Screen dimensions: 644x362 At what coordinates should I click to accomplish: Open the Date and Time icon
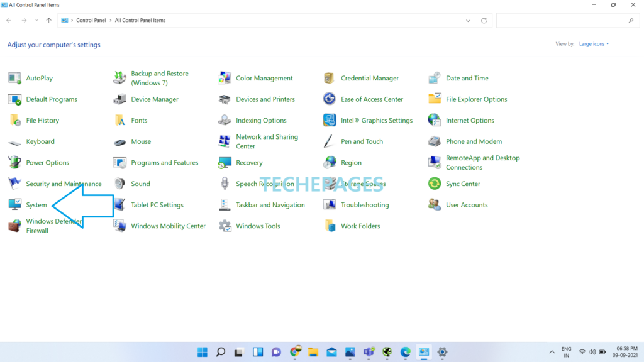(x=435, y=78)
